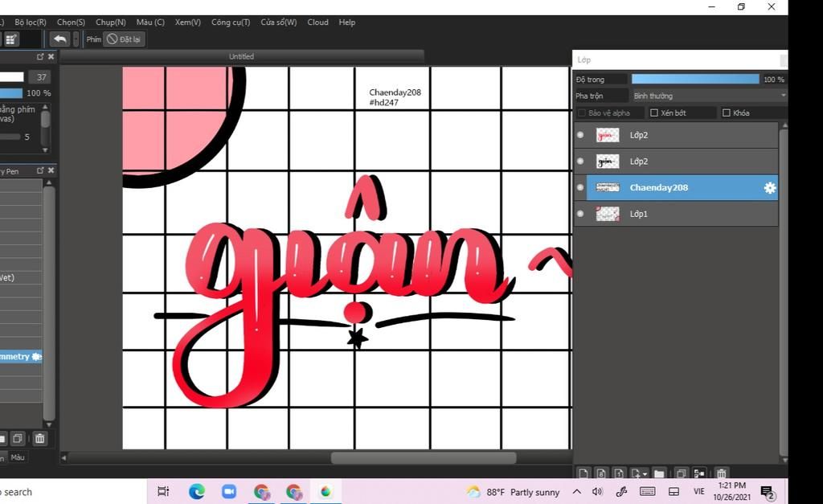823x504 pixels.
Task: Open Zoom from the taskbar
Action: (229, 491)
